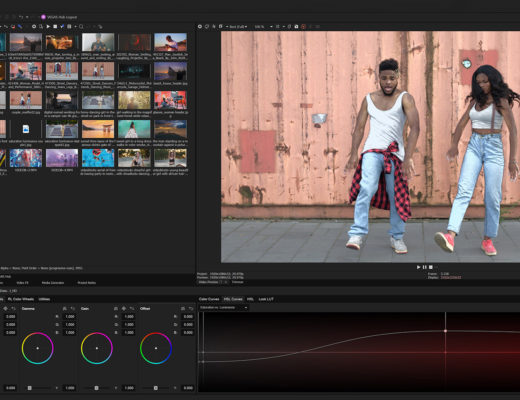This screenshot has width=520, height=400.
Task: Start preview with media toolbar play icon
Action: pyautogui.click(x=48, y=26)
